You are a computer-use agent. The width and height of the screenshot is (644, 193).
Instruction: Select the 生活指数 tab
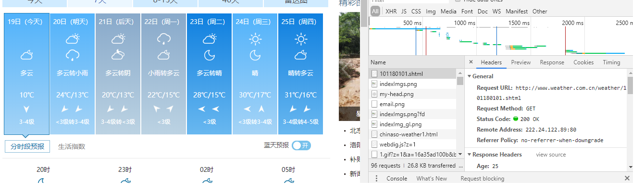point(72,146)
